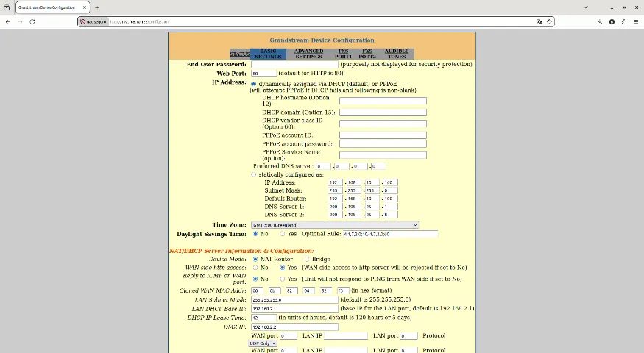
Task: Open the page translation icon
Action: [x=539, y=22]
